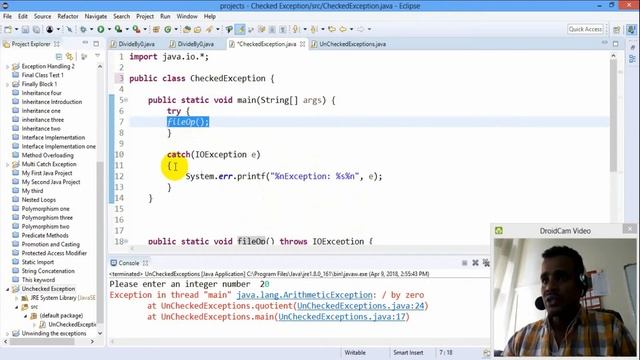Click Remove Launch icon in Console
This screenshot has height=360, width=640.
pyautogui.click(x=475, y=263)
